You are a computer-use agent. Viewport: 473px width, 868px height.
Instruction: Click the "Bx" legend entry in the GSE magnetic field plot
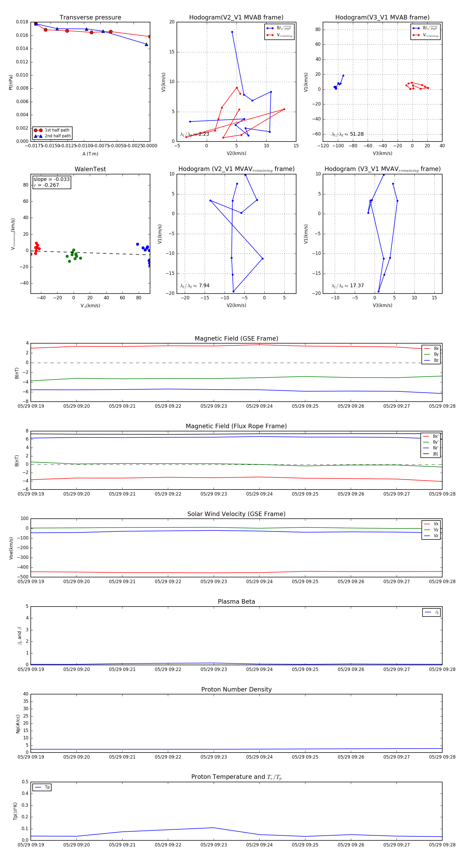[431, 349]
